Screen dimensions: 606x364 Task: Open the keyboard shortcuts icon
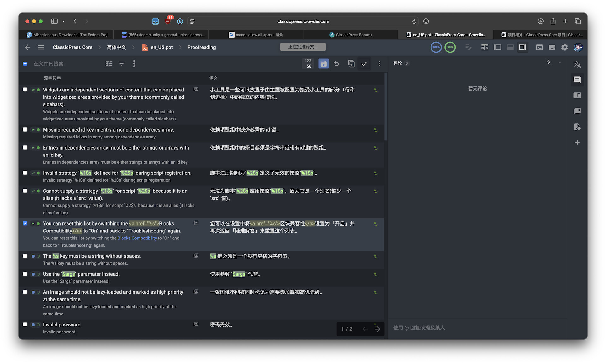tap(552, 47)
